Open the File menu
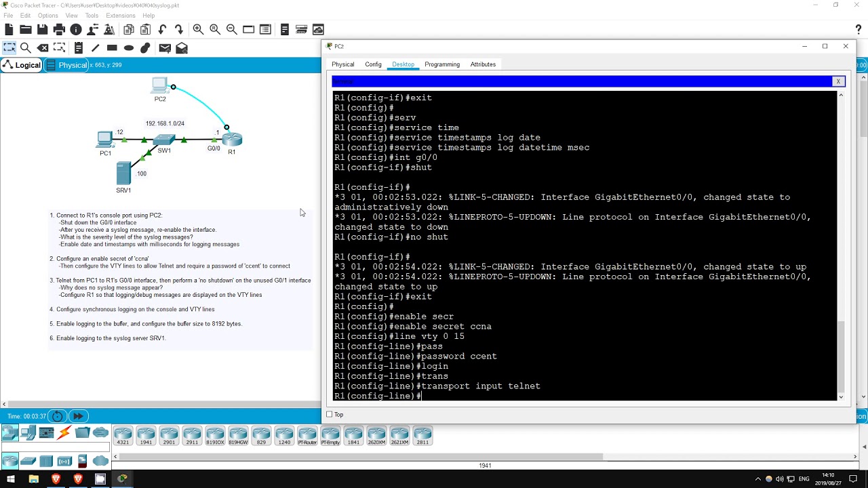This screenshot has height=488, width=868. 8,16
